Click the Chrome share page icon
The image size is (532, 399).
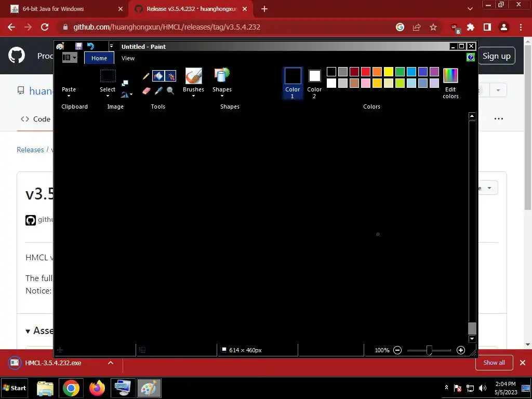point(417,27)
